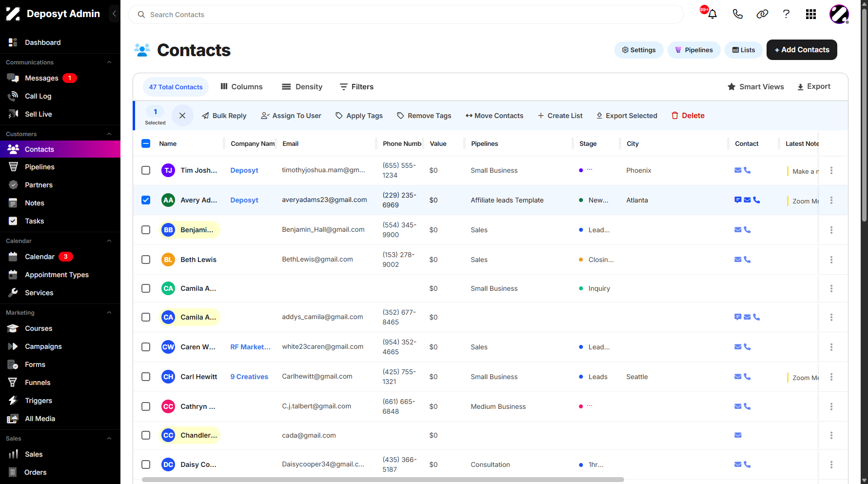This screenshot has height=484, width=868.
Task: Click Export Selected in the action bar
Action: (x=627, y=116)
